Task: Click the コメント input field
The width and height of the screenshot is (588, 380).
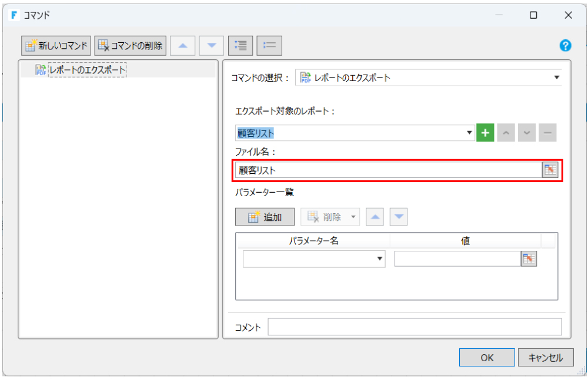Action: (x=415, y=327)
